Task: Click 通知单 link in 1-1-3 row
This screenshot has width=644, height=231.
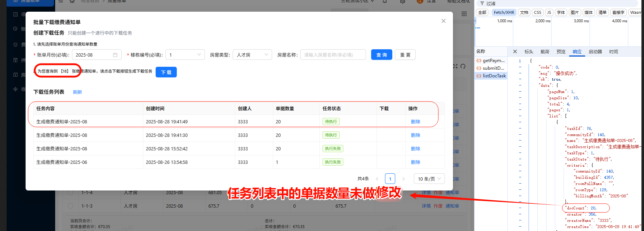Action: [452, 206]
